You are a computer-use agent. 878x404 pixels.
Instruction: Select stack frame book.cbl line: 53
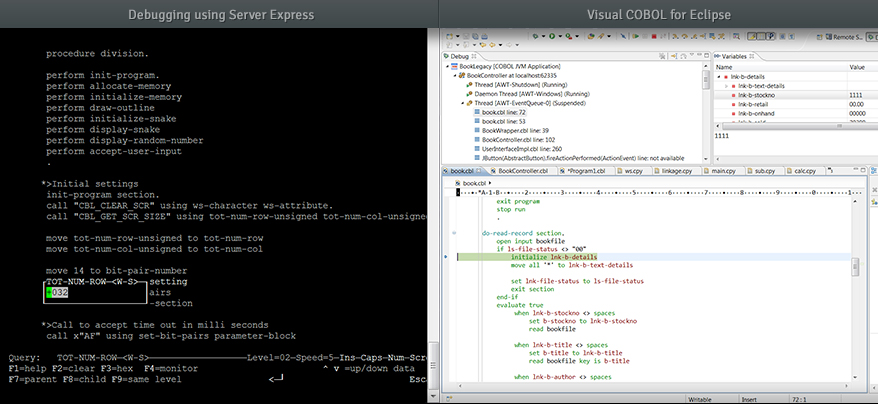[503, 121]
